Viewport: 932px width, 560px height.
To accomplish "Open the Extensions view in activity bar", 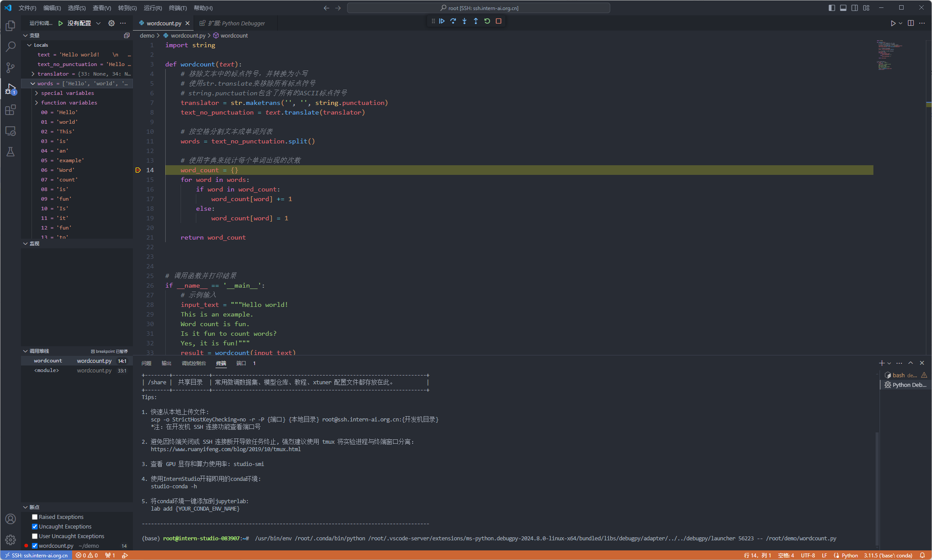I will [x=10, y=110].
